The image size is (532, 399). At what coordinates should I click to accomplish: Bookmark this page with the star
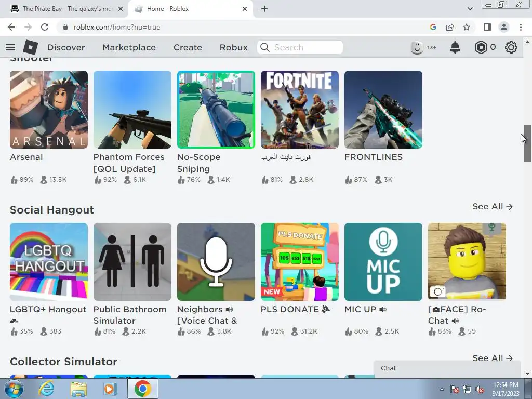click(x=467, y=27)
